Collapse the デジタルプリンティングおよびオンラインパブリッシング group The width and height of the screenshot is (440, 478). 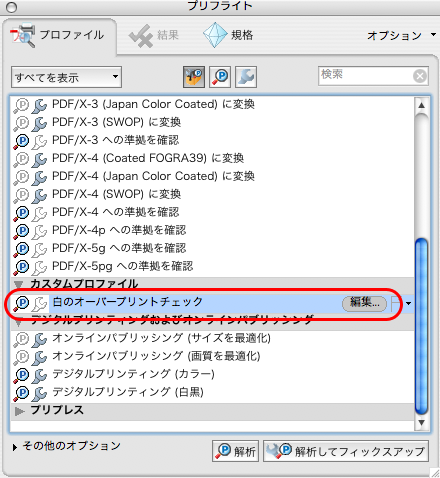[19, 321]
